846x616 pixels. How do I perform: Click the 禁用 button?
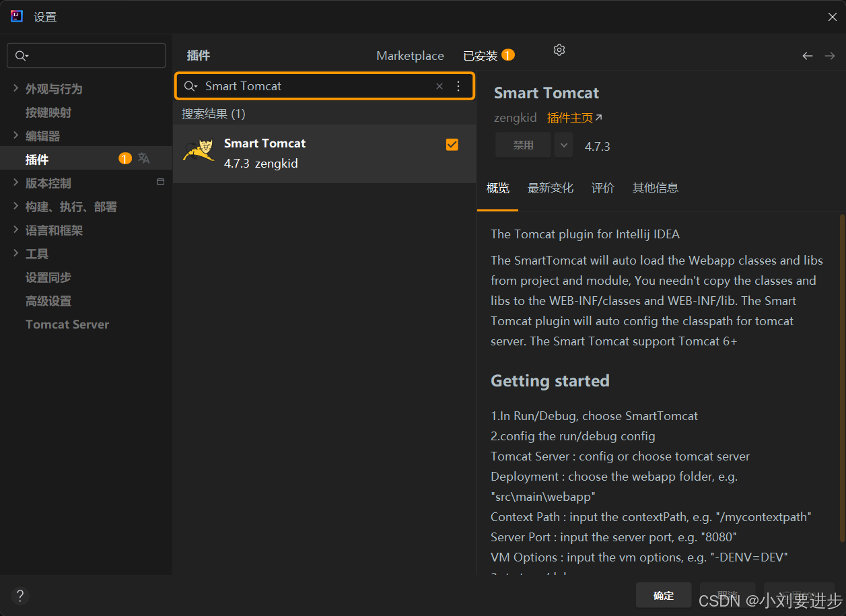click(524, 145)
